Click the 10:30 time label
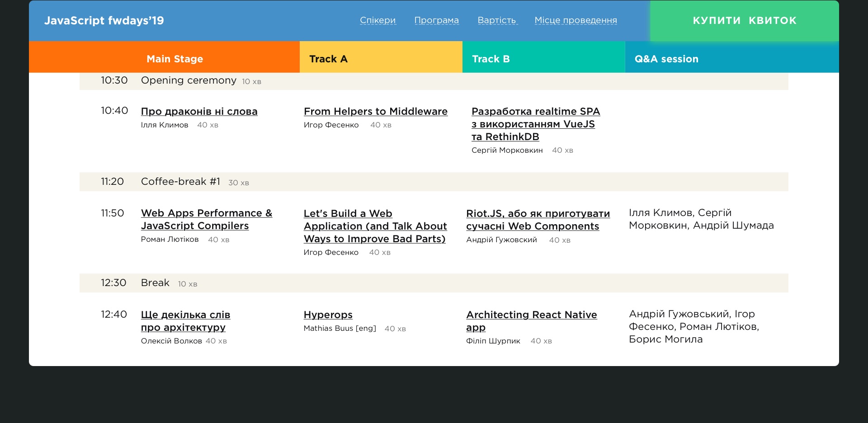Image resolution: width=868 pixels, height=423 pixels. click(x=114, y=80)
